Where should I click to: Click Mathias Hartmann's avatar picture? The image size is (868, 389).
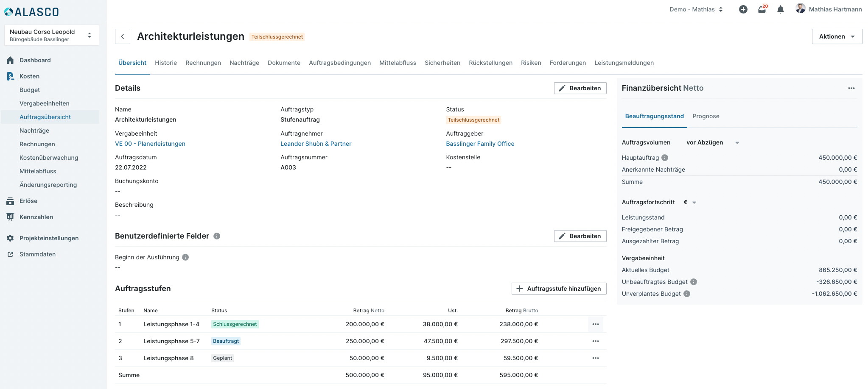point(801,8)
